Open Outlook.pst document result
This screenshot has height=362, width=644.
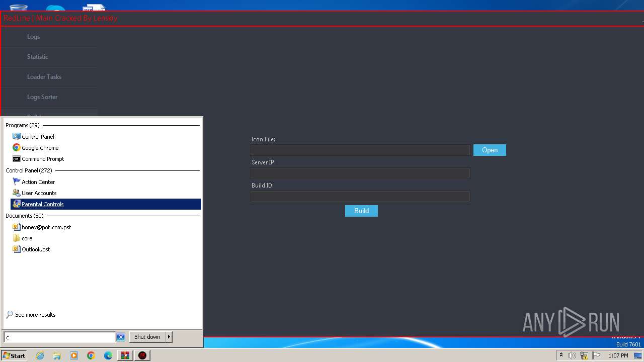coord(36,249)
